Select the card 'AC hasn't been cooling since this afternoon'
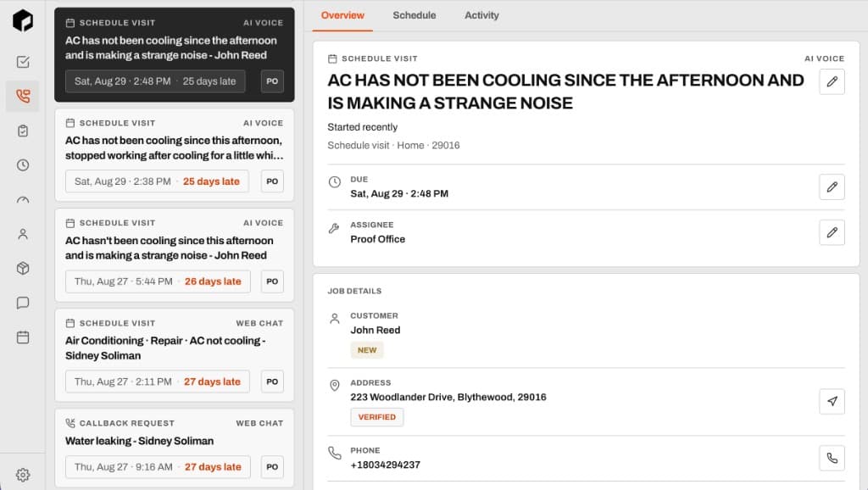Image resolution: width=868 pixels, height=490 pixels. (x=175, y=255)
